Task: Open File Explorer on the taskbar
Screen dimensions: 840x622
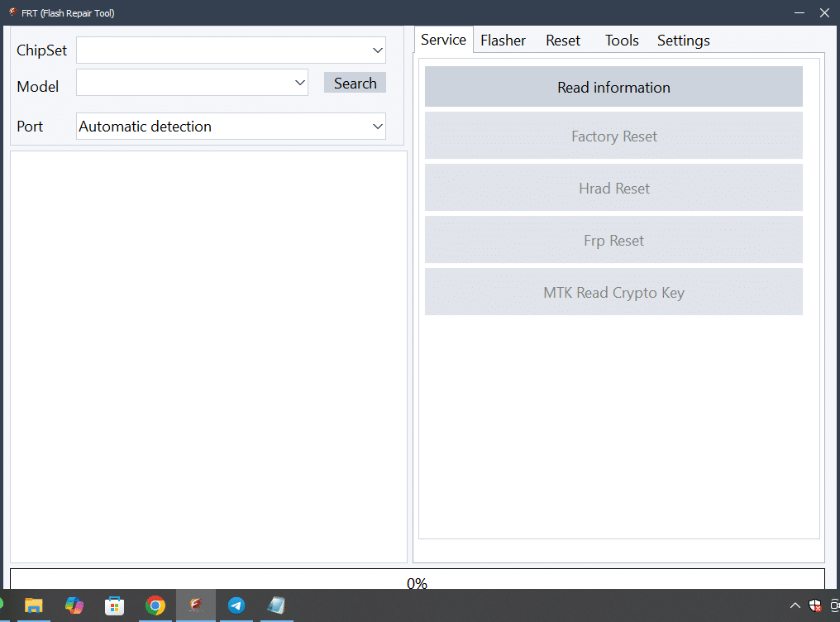Action: coord(33,605)
